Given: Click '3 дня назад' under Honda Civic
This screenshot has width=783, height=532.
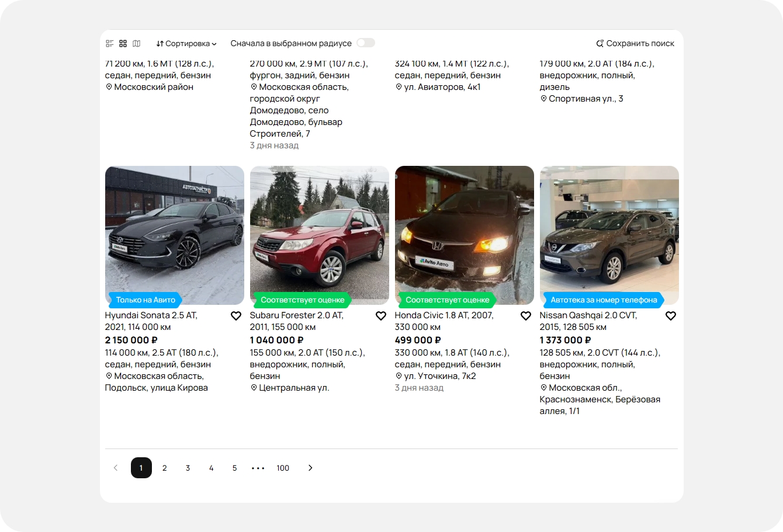Looking at the screenshot, I should (x=420, y=388).
